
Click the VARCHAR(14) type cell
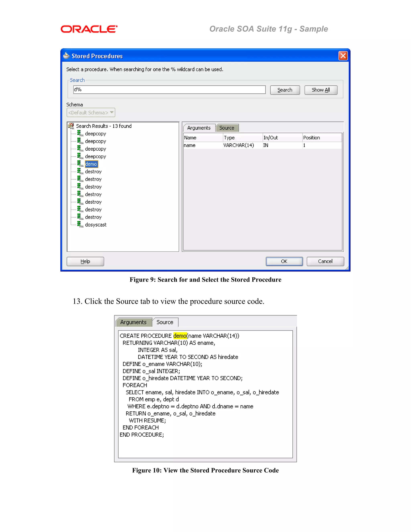243,145
